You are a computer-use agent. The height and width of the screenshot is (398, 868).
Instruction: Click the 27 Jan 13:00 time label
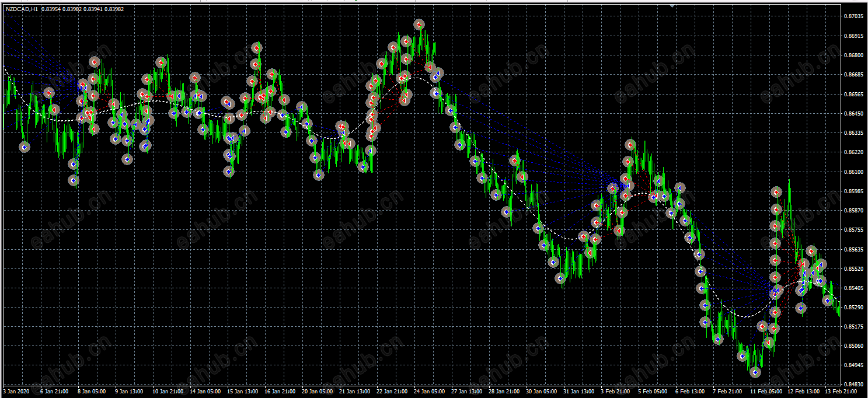pos(467,391)
